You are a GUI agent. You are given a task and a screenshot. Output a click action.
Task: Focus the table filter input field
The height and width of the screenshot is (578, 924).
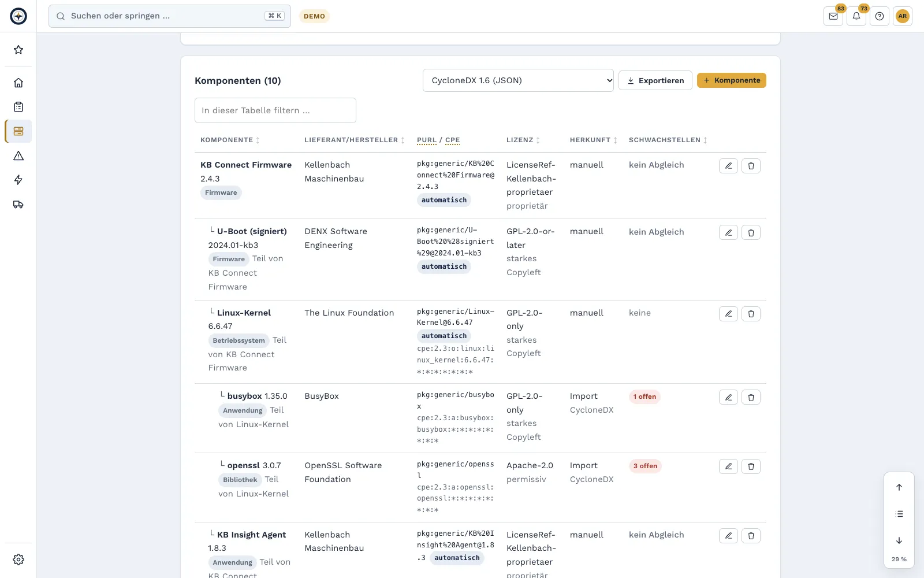(275, 110)
